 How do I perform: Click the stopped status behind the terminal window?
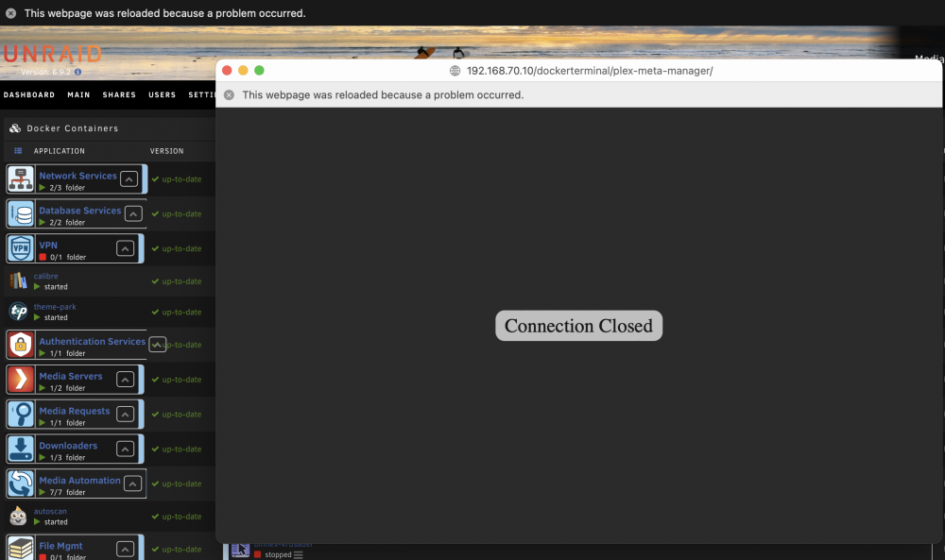tap(278, 554)
